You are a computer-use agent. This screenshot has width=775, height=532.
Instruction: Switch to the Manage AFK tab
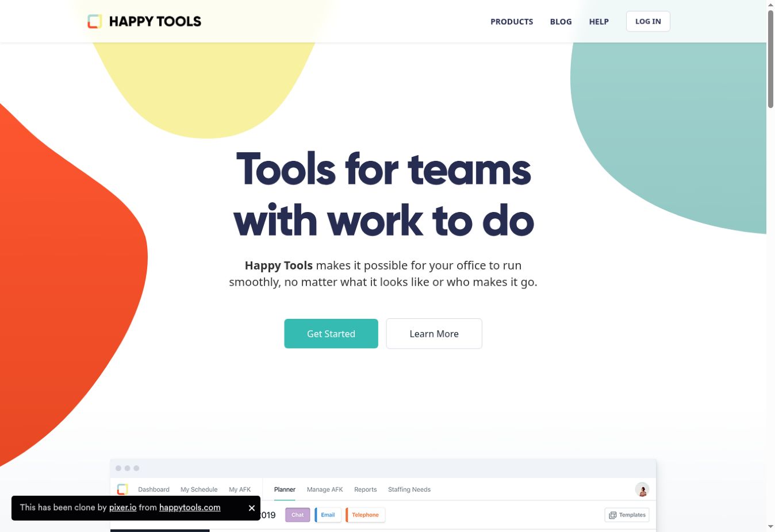point(325,489)
